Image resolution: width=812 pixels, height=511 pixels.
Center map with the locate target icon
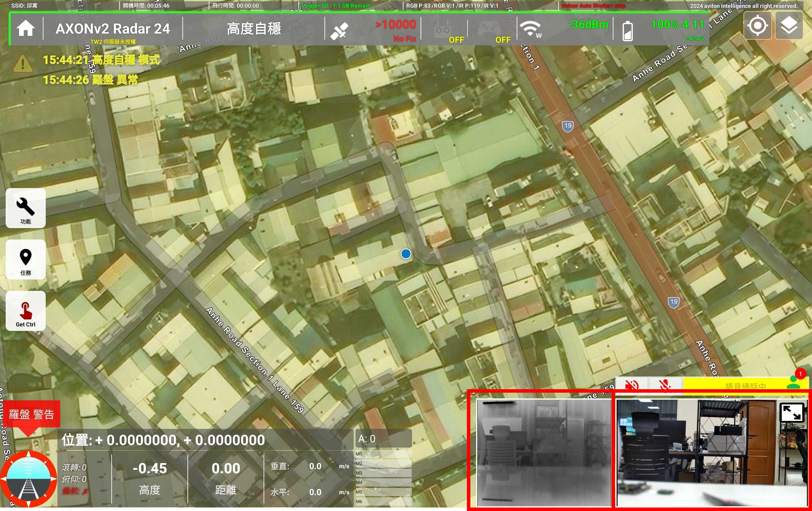[757, 26]
